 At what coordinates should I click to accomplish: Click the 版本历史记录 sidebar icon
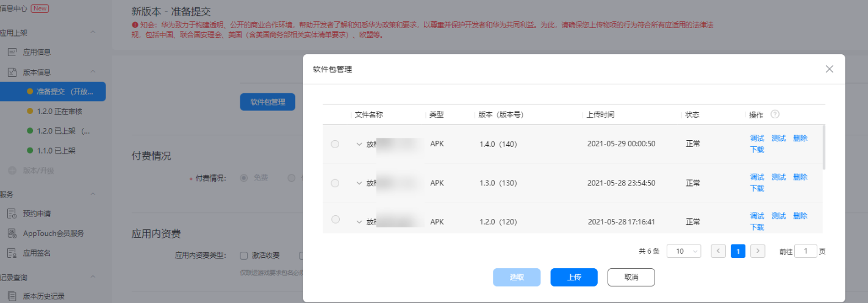(12, 296)
